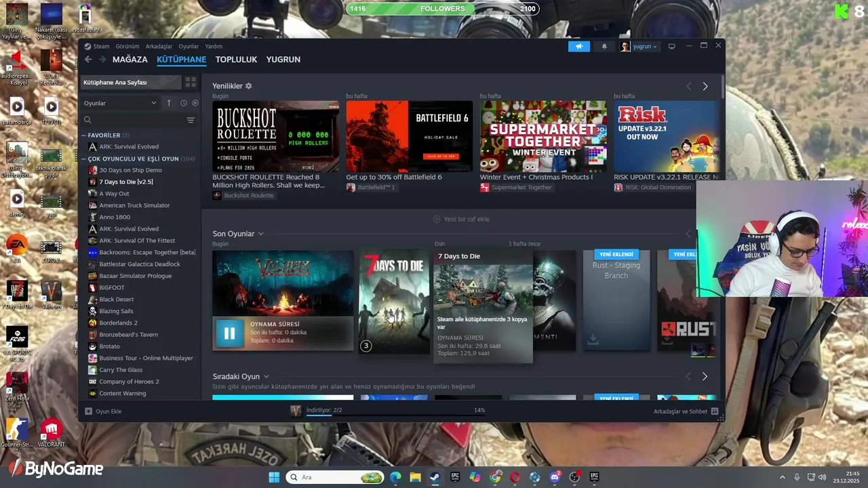Collapse ÇOK OYUNCULU VE EŞLİ OYUN category
This screenshot has height=488, width=868.
(x=84, y=159)
